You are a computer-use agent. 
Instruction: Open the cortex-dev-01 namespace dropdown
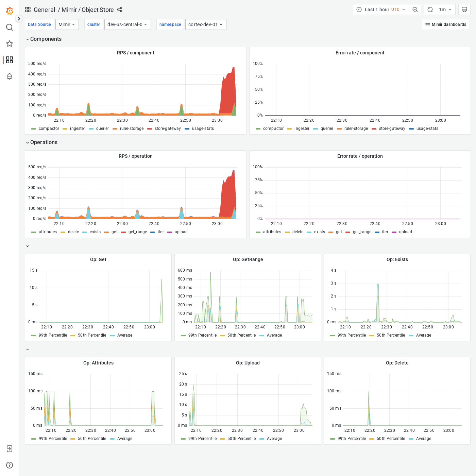[x=206, y=24]
